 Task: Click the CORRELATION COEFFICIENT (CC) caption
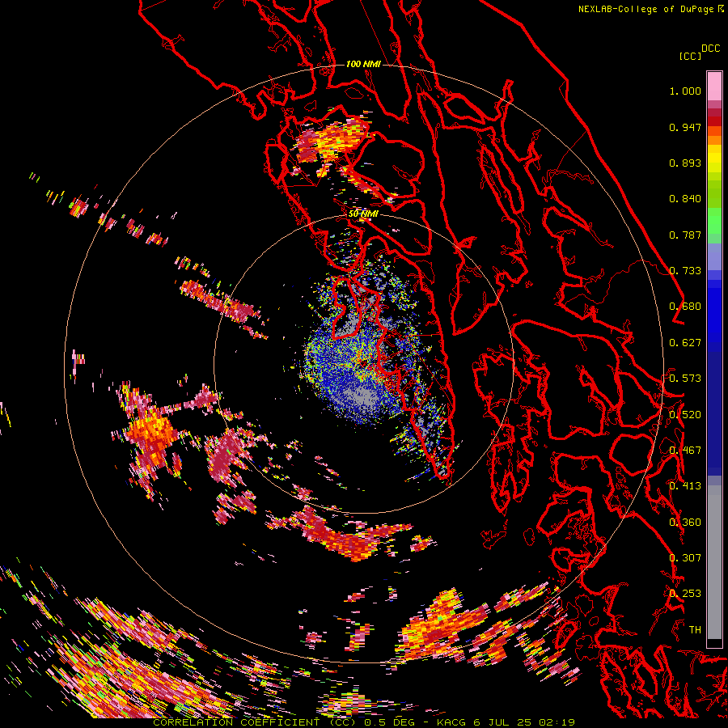point(255,722)
